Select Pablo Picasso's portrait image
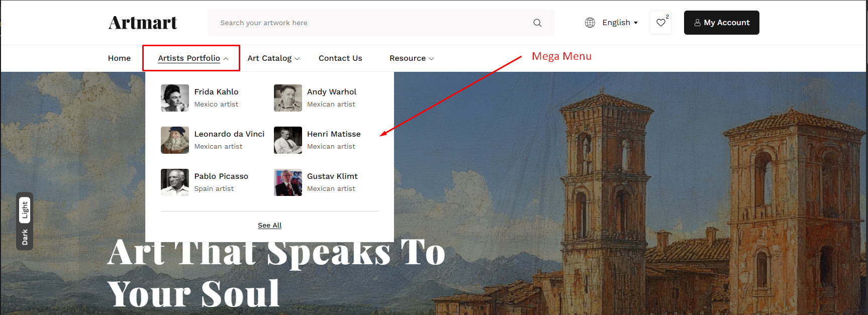Image resolution: width=868 pixels, height=315 pixels. pyautogui.click(x=175, y=182)
